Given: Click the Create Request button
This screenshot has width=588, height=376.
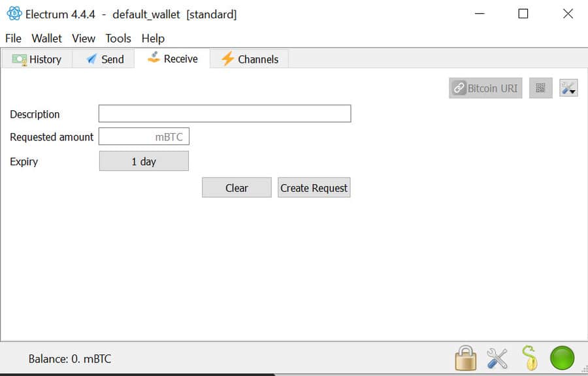Looking at the screenshot, I should click(x=314, y=187).
